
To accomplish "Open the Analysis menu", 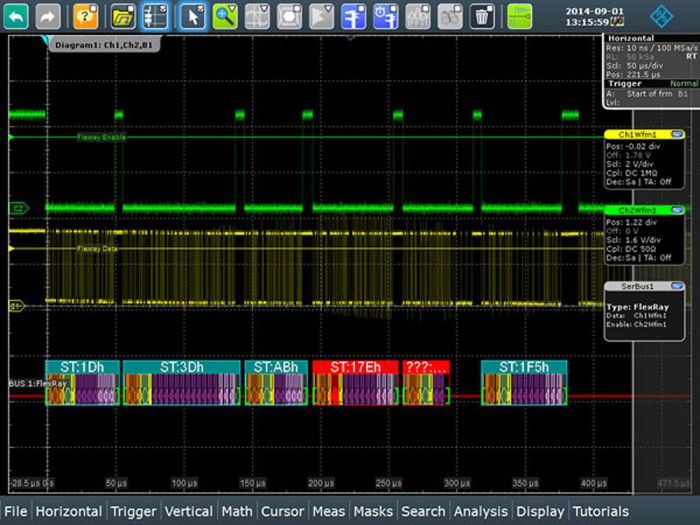I will [x=480, y=511].
